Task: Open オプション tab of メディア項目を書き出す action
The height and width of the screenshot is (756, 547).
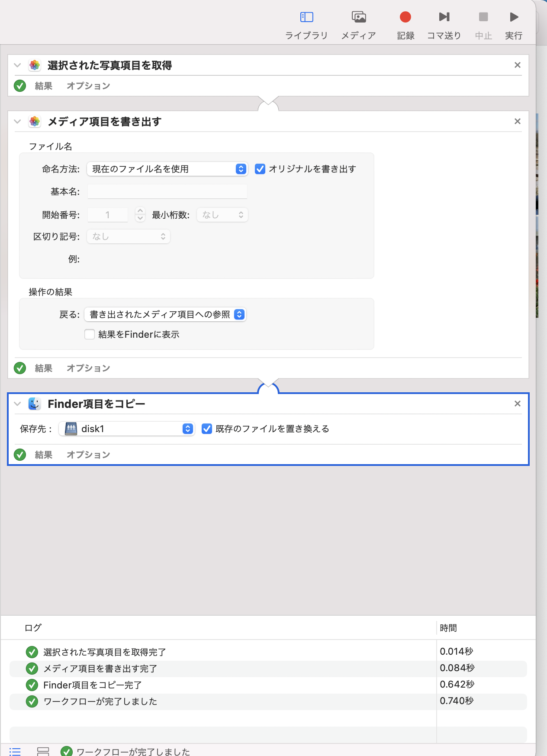Action: point(88,368)
